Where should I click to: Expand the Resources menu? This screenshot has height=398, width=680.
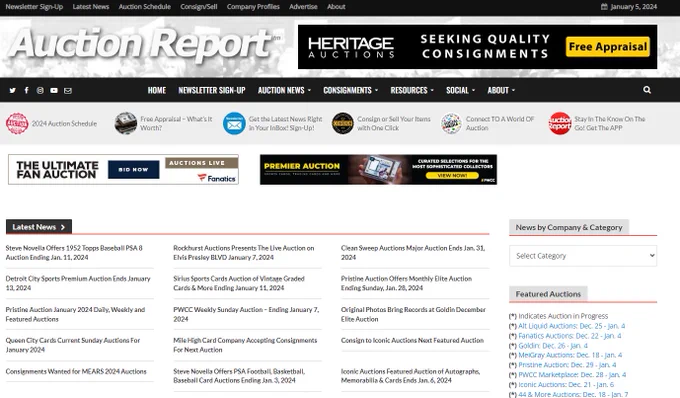(x=412, y=90)
